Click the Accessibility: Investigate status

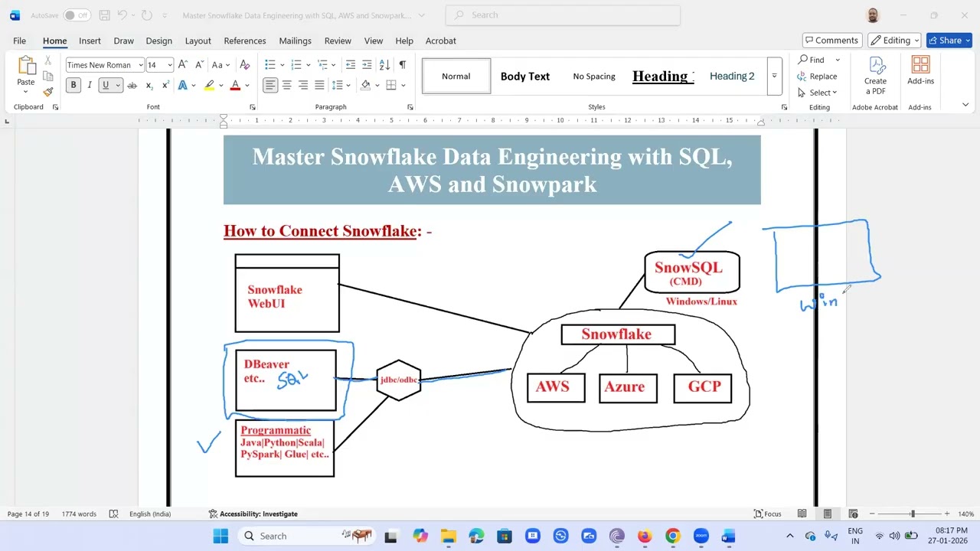(x=253, y=514)
